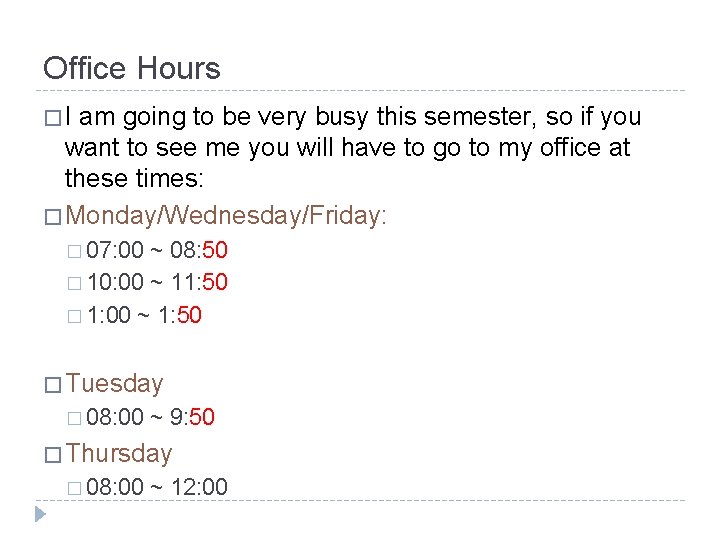Click the red "50" in 07:00 ~ 08:50

[215, 250]
